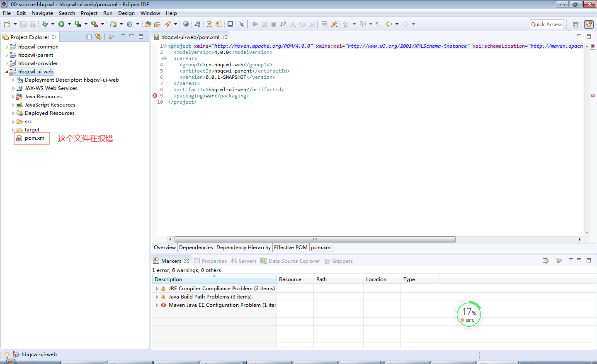Screen dimensions: 597x364
Task: Toggle Link with Editor in Project Explorer
Action: tap(98, 37)
